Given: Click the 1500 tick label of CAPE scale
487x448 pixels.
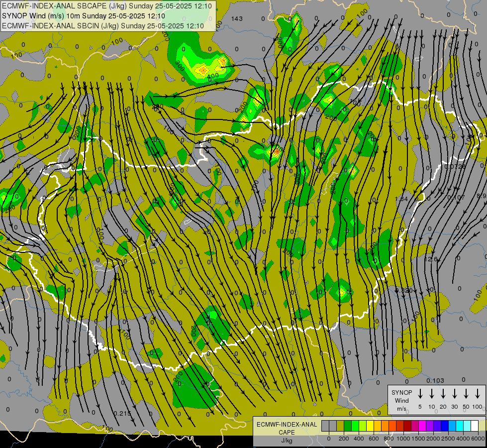Looking at the screenshot, I should tap(418, 439).
